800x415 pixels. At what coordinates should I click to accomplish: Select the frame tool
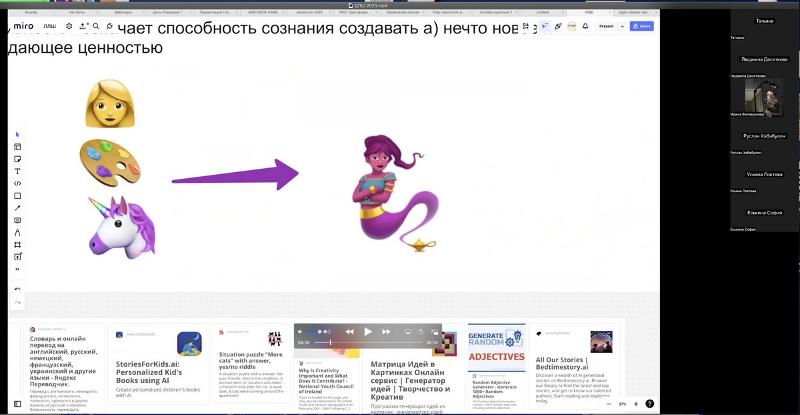point(17,245)
